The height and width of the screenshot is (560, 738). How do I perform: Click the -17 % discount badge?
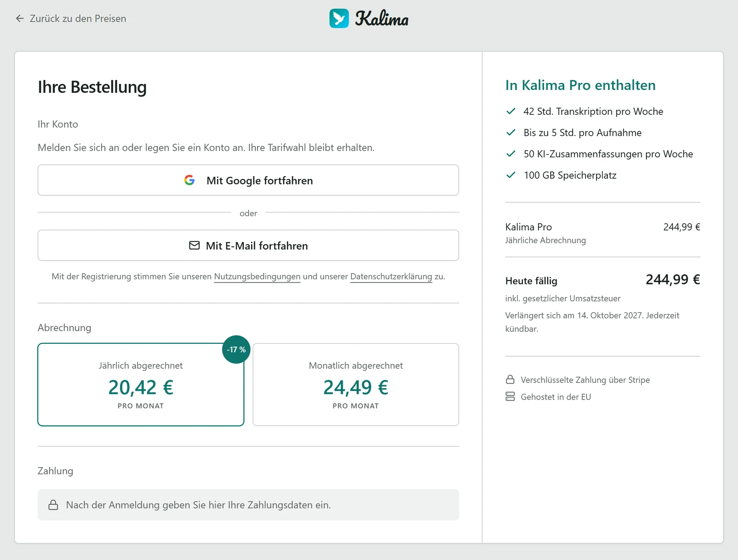(x=236, y=349)
